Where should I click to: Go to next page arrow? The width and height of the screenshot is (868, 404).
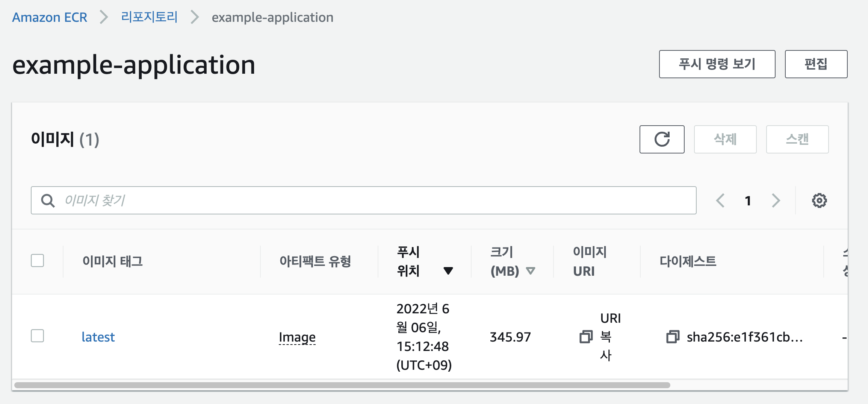(x=776, y=200)
